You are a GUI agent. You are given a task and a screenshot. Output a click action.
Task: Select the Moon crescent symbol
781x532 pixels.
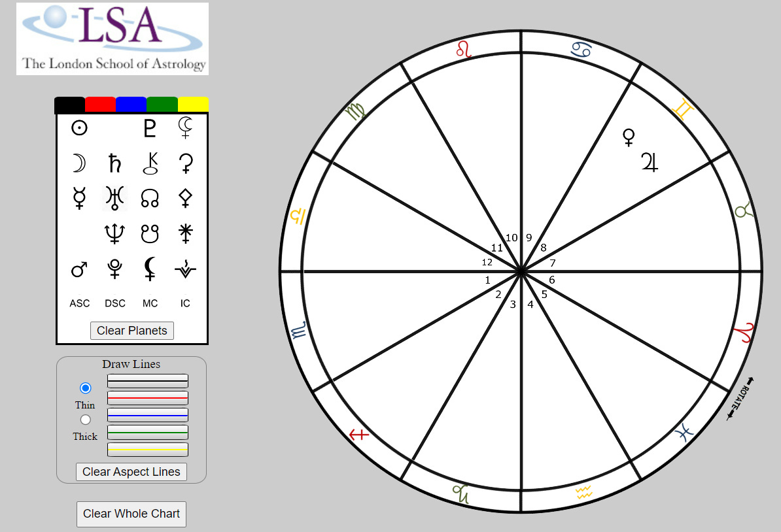point(79,163)
